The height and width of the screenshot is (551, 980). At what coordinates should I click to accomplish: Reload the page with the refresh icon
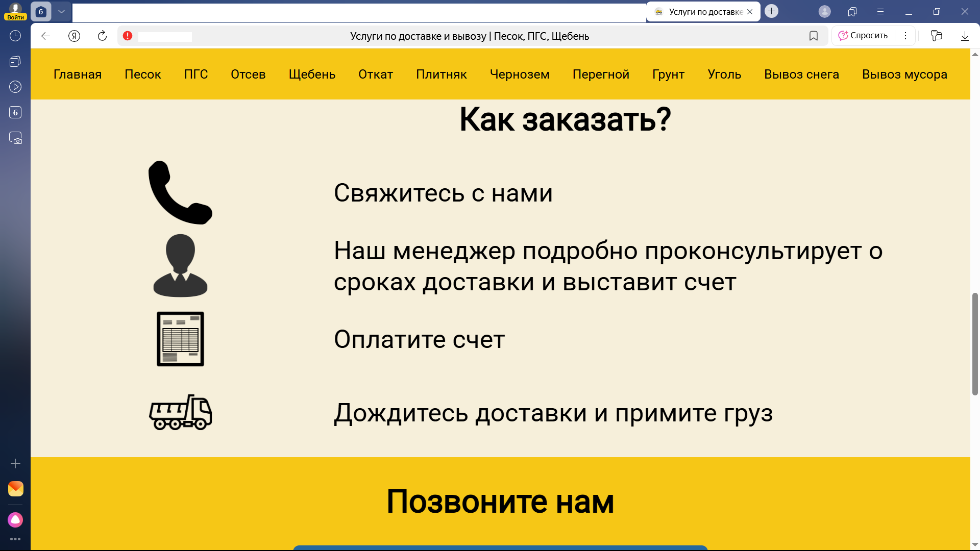click(102, 36)
